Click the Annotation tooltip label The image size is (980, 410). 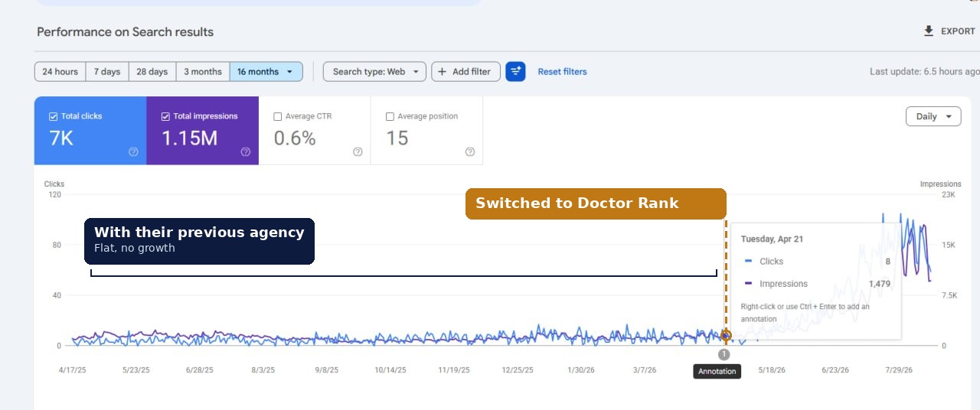717,372
